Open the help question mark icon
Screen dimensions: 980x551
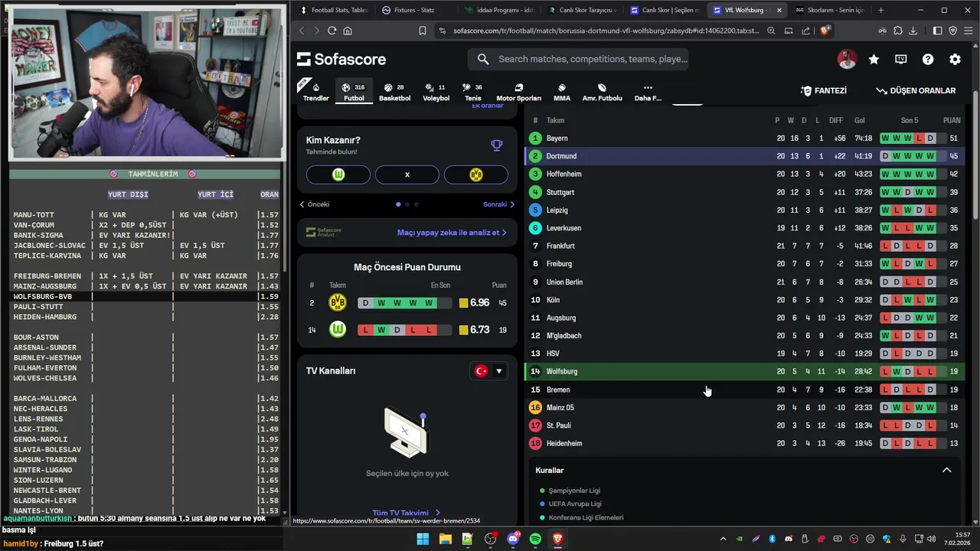coord(928,59)
